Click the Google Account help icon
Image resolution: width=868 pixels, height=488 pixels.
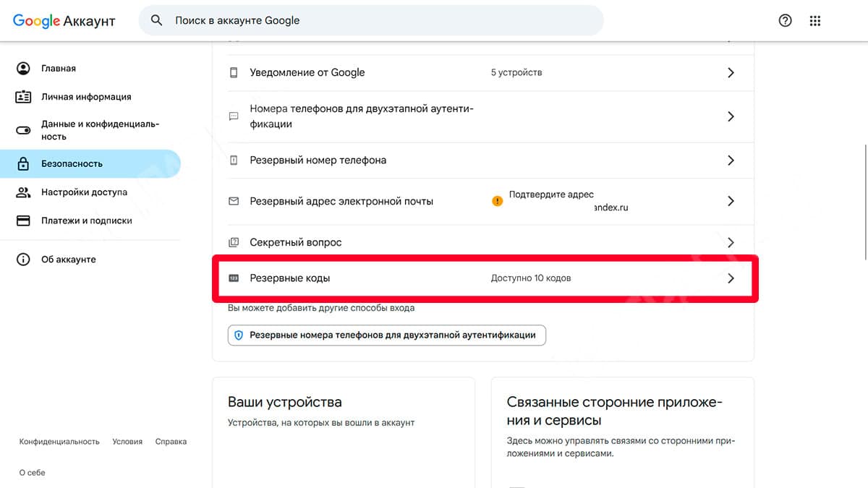point(785,21)
